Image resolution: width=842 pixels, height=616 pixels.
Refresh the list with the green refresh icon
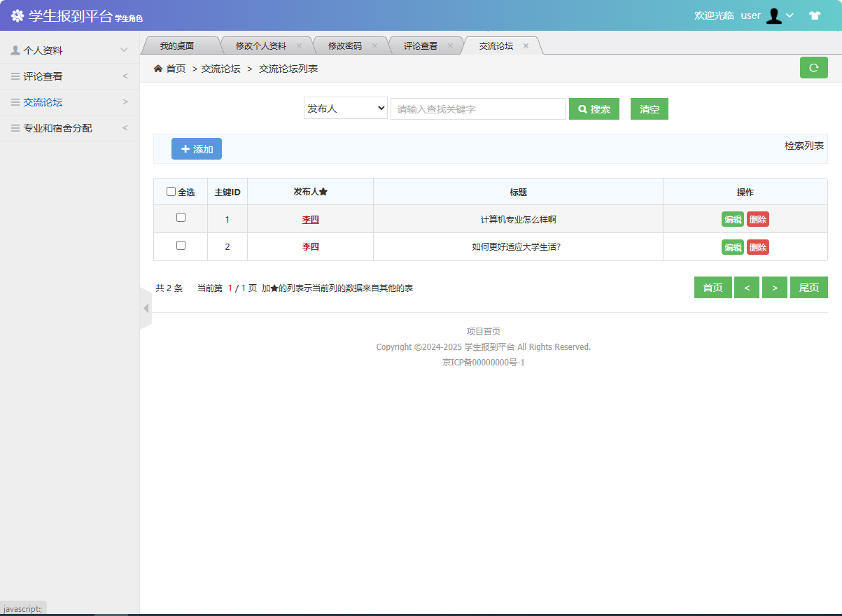tap(813, 67)
